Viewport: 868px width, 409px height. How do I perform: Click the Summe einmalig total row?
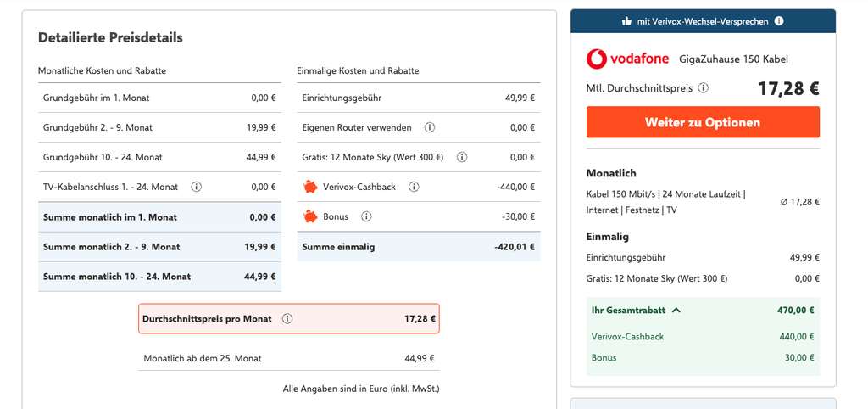(x=419, y=247)
